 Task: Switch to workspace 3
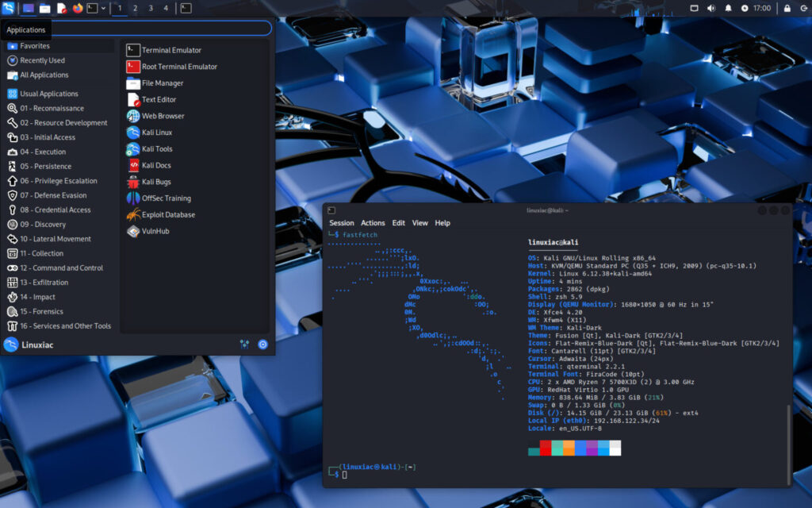coord(151,8)
